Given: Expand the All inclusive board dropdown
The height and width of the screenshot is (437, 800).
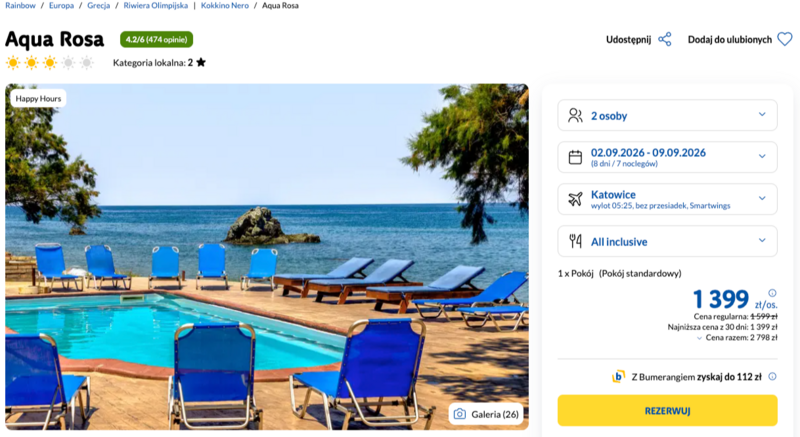Looking at the screenshot, I should tap(667, 241).
